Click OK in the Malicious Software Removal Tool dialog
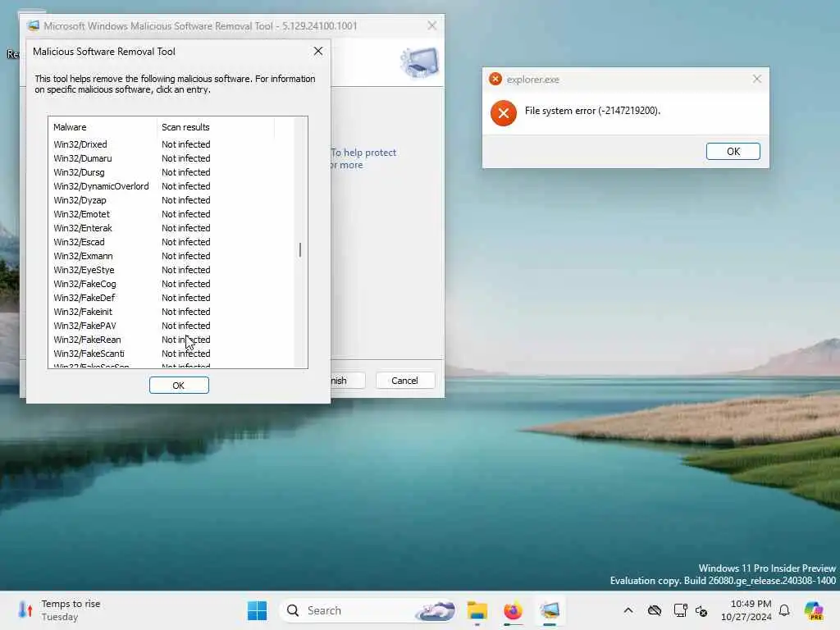The width and height of the screenshot is (840, 630). 179,386
